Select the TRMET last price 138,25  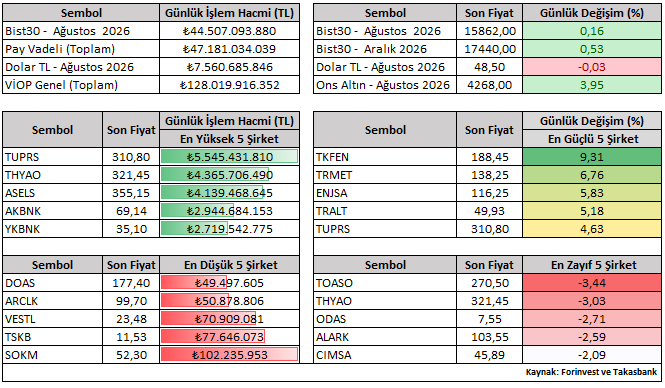pos(489,175)
